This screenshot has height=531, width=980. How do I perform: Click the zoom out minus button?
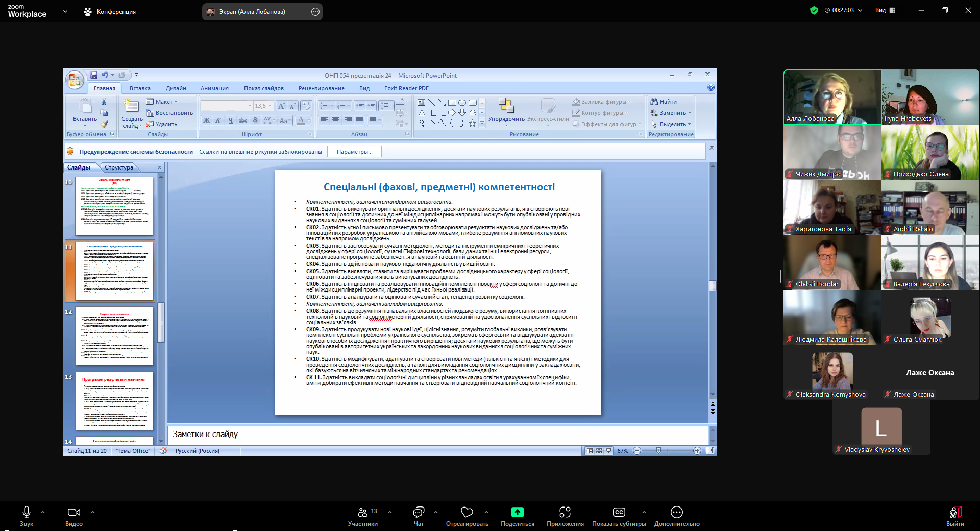click(x=637, y=451)
